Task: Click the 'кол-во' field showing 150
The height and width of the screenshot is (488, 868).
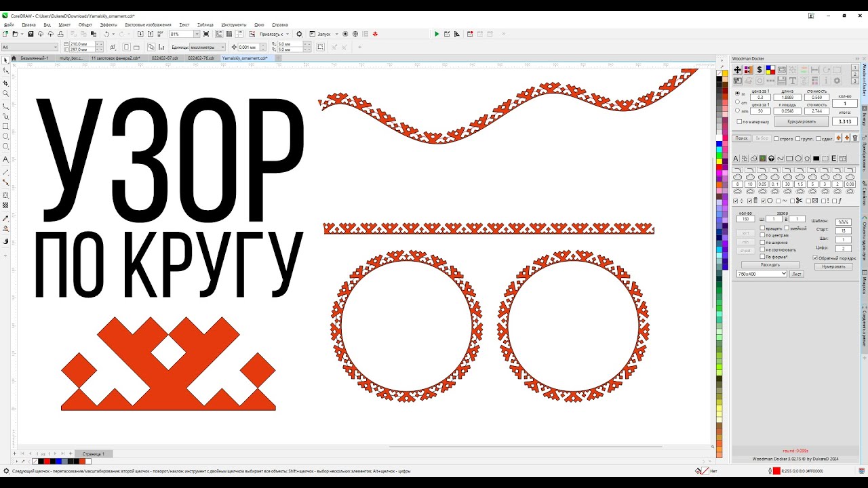Action: click(x=746, y=219)
